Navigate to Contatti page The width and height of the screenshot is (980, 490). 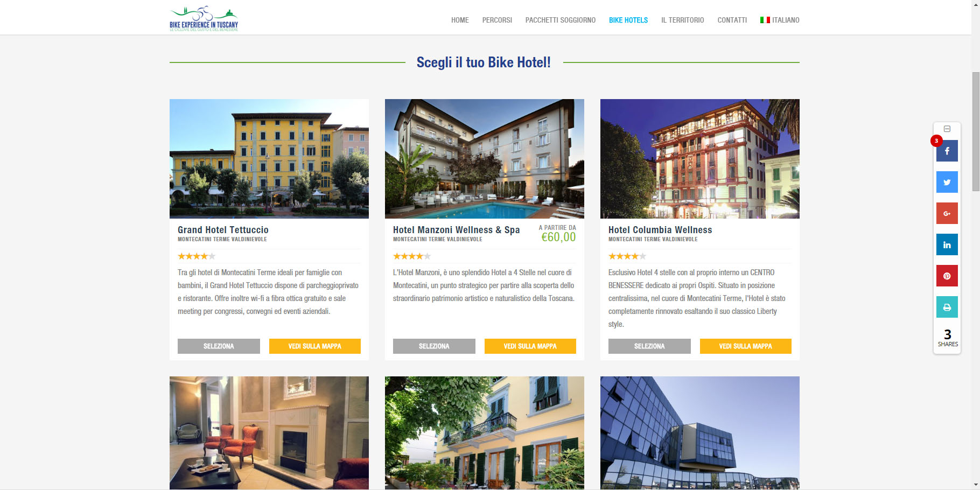pyautogui.click(x=732, y=20)
